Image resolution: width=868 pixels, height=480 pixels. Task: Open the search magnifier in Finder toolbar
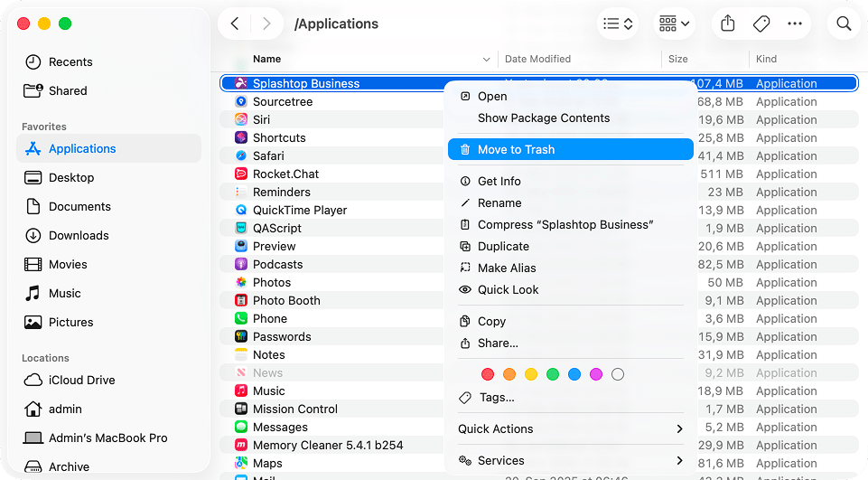pos(844,24)
